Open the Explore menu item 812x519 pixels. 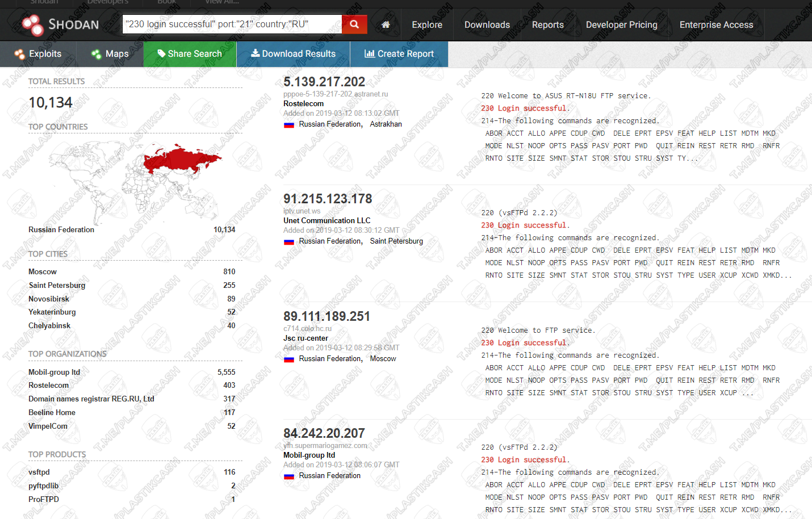click(427, 25)
